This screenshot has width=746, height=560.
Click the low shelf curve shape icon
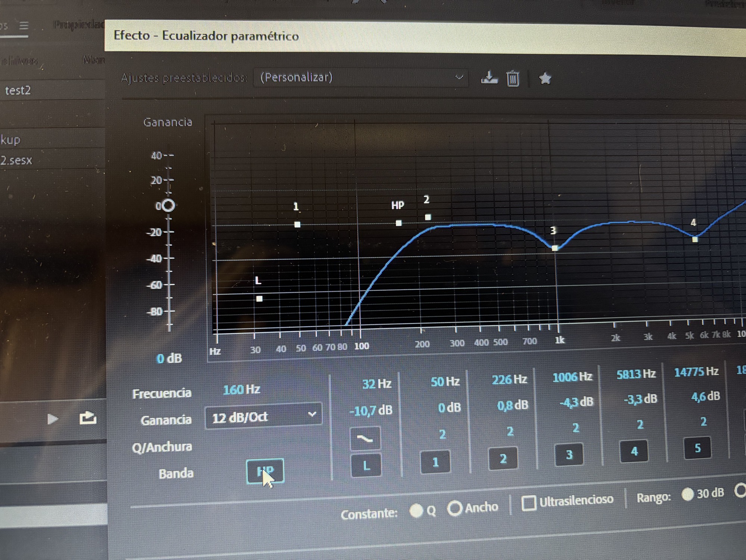pyautogui.click(x=365, y=438)
